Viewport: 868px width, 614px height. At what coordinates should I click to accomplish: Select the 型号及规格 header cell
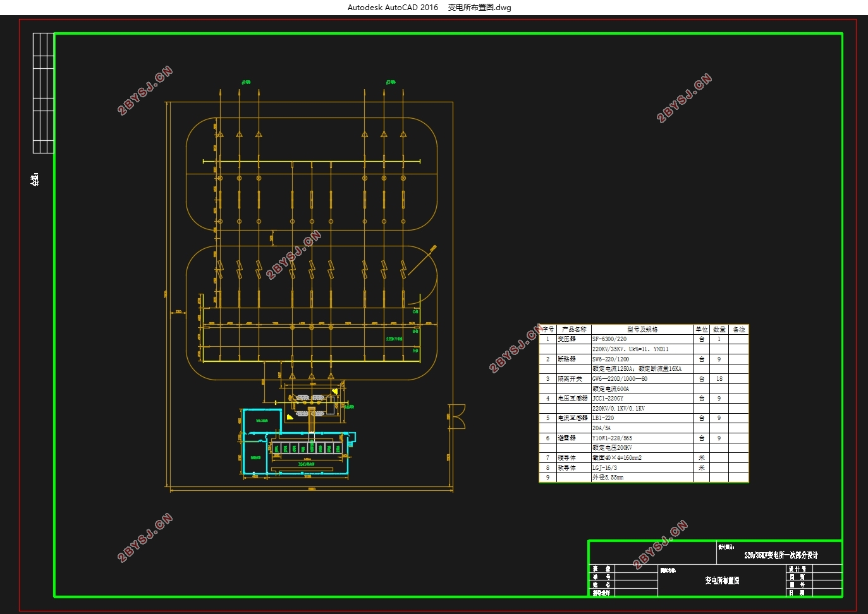[x=642, y=330]
